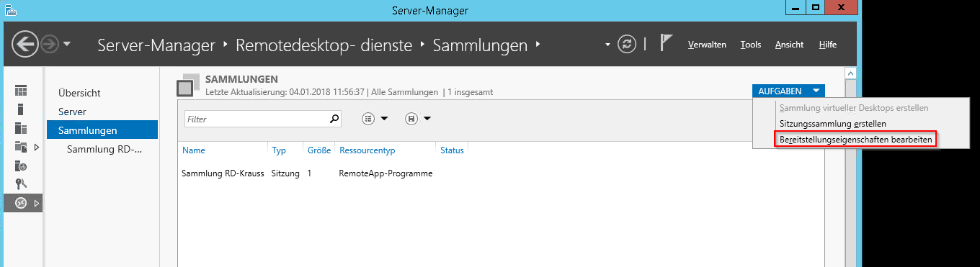This screenshot has width=980, height=267.
Task: Click the search magnifier in the Filter box
Action: click(x=334, y=119)
